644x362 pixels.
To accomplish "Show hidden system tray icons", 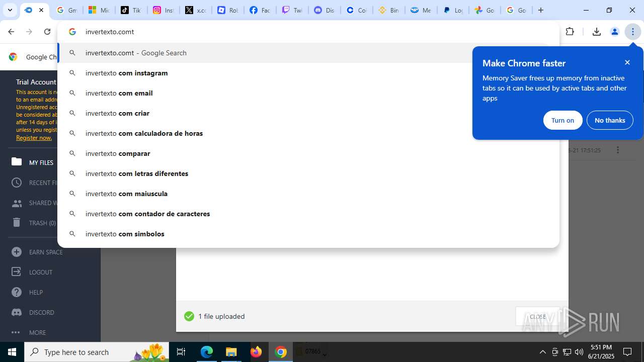I will pos(542,352).
